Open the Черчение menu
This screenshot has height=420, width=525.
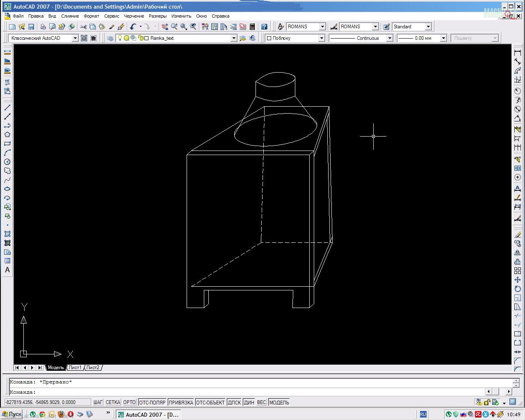coord(134,16)
